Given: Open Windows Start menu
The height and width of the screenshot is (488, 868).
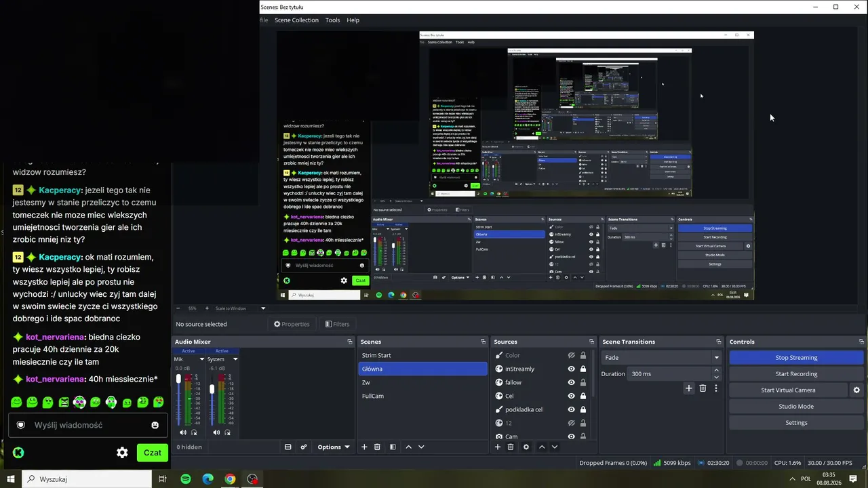Looking at the screenshot, I should pos(11,479).
